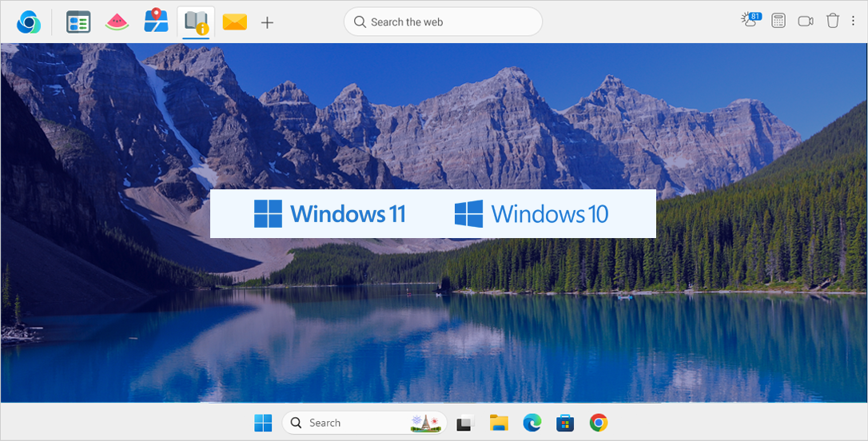Open the maps pin icon

click(x=156, y=22)
